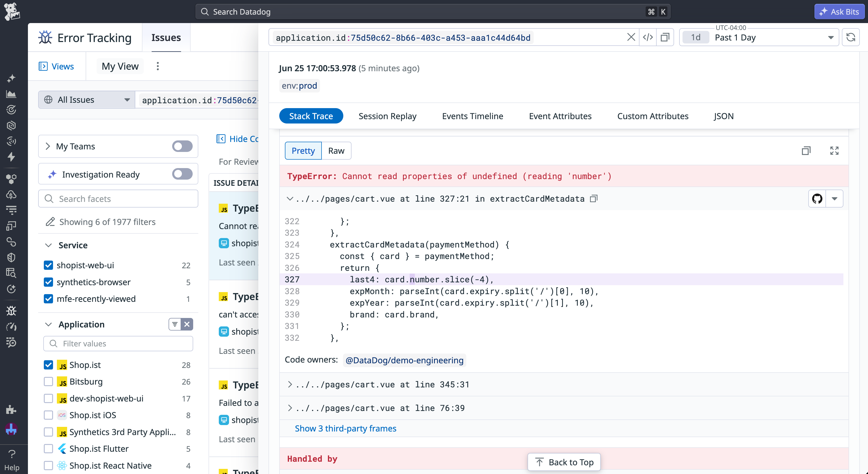This screenshot has width=868, height=474.
Task: Click the Hide Controls panel icon
Action: tap(221, 139)
